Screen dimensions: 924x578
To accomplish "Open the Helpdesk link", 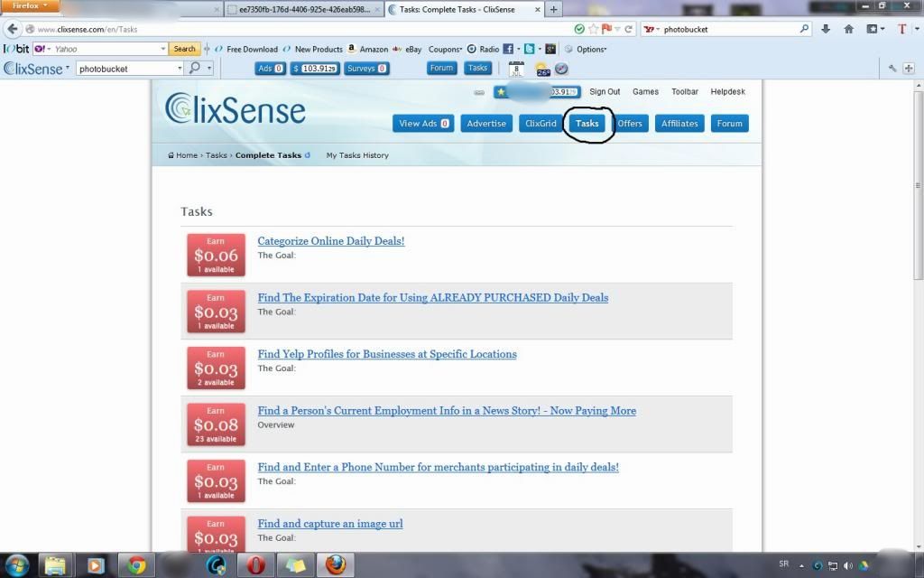I will [x=728, y=91].
